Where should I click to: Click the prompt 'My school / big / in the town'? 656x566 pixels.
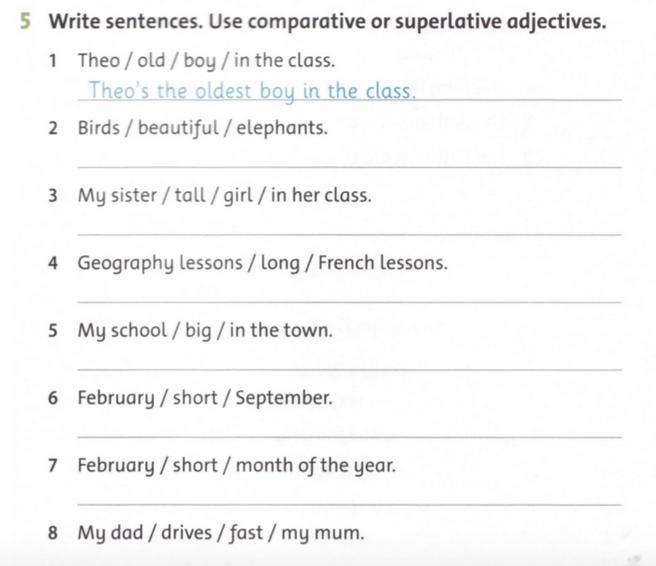click(204, 330)
